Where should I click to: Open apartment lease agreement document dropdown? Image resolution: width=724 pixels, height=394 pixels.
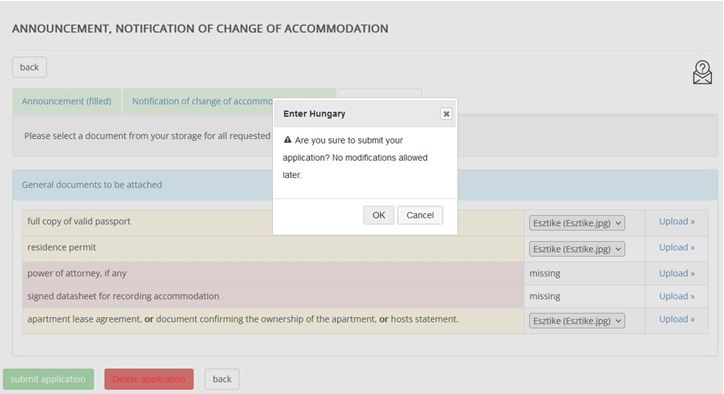pyautogui.click(x=577, y=321)
